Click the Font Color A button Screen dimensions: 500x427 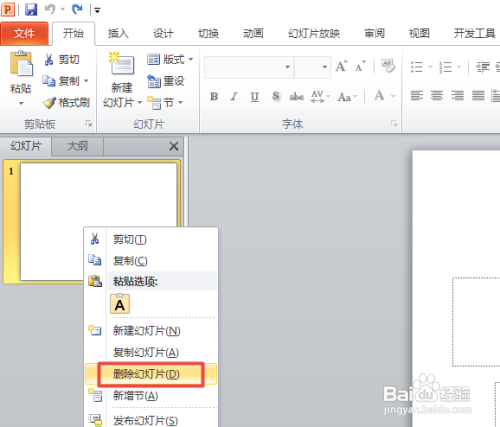(379, 96)
